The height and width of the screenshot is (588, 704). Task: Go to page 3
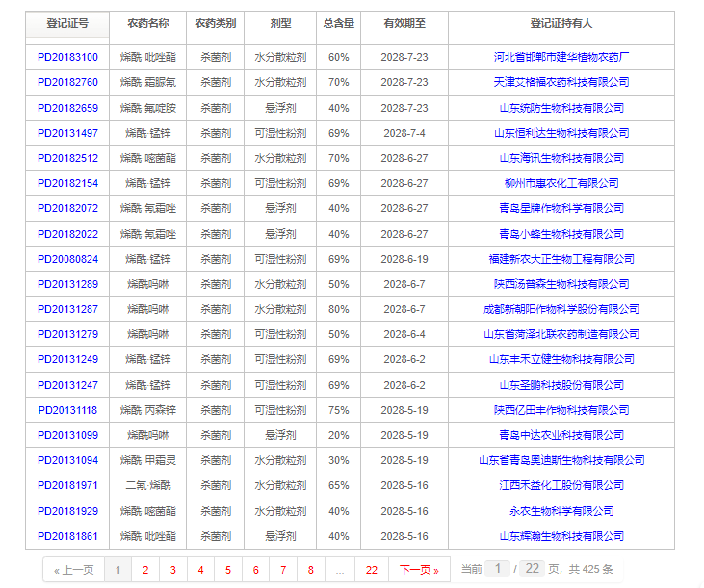172,570
